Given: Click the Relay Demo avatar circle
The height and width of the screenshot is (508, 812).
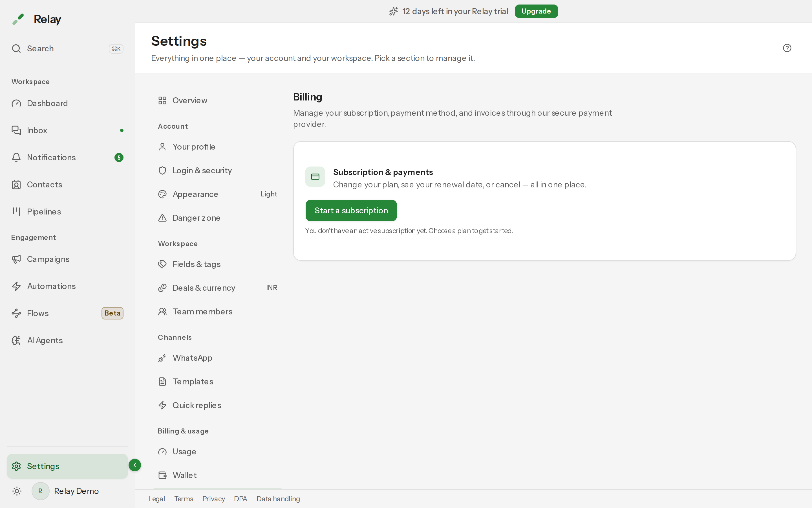Looking at the screenshot, I should (40, 491).
